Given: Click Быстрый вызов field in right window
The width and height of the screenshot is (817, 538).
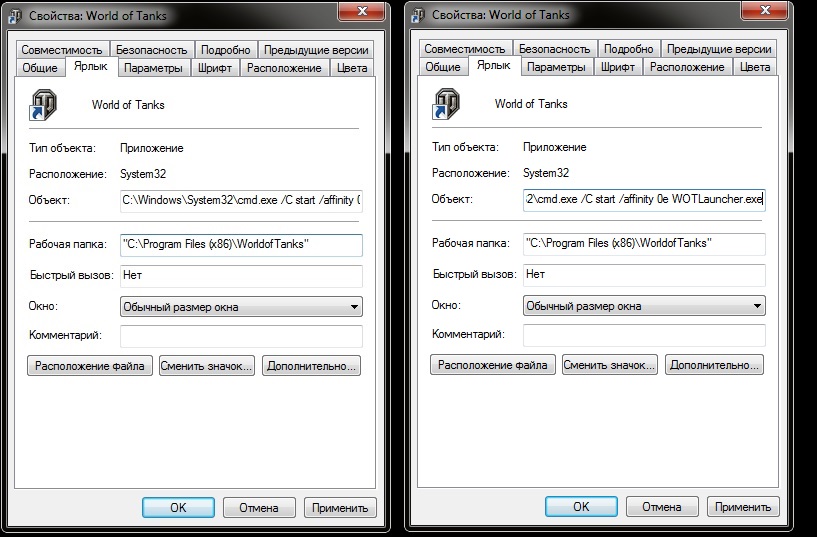Looking at the screenshot, I should (644, 274).
